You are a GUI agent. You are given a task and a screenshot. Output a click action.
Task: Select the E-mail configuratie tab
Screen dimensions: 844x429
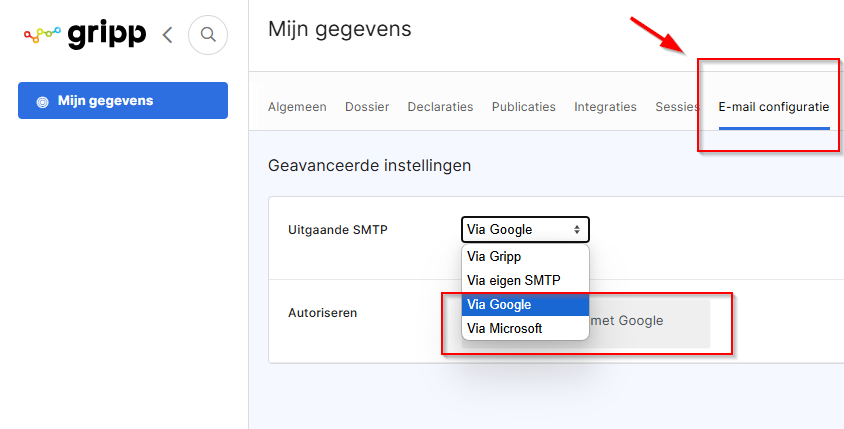(x=774, y=107)
